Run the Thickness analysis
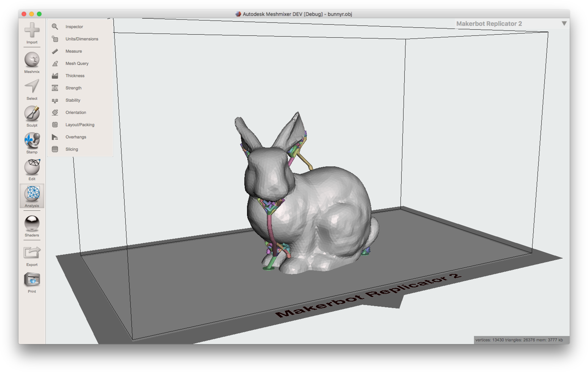Viewport: 588px width, 372px height. pyautogui.click(x=75, y=76)
